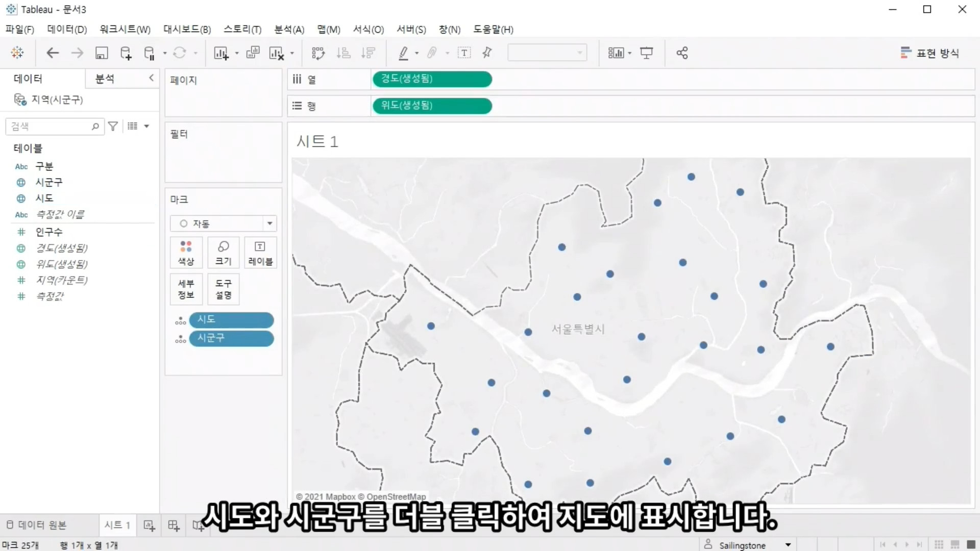Toggle the 시도 detail property icon
The image size is (980, 551).
click(x=180, y=320)
